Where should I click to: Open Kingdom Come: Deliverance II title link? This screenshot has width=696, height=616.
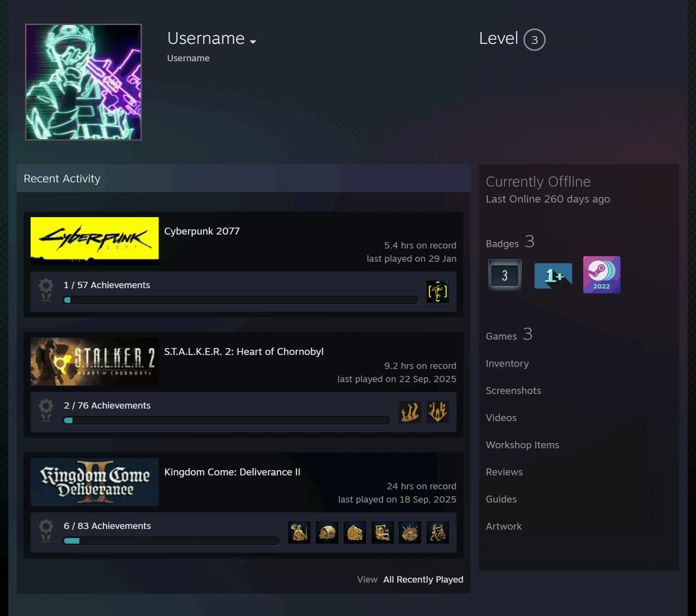click(x=232, y=472)
